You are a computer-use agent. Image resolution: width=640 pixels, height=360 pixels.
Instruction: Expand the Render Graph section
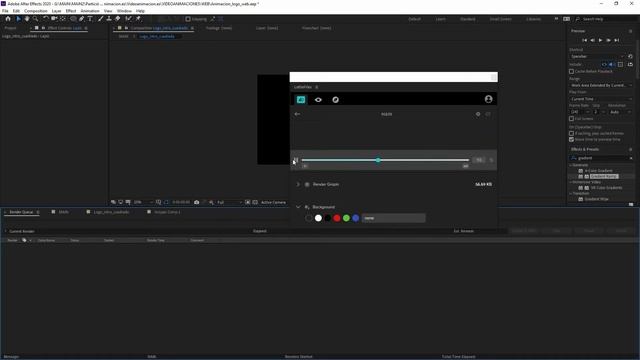298,184
